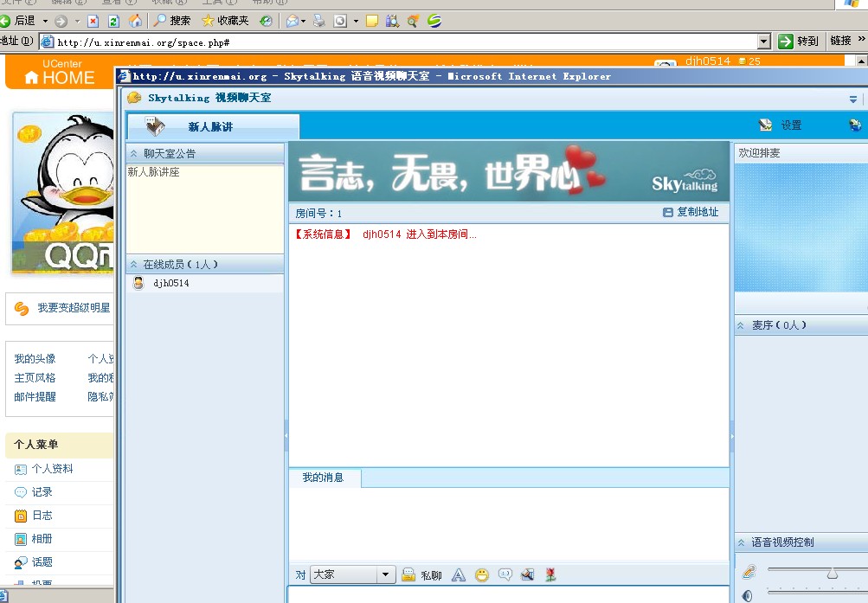The width and height of the screenshot is (868, 603).
Task: Click the address bar URL field
Action: [x=406, y=42]
